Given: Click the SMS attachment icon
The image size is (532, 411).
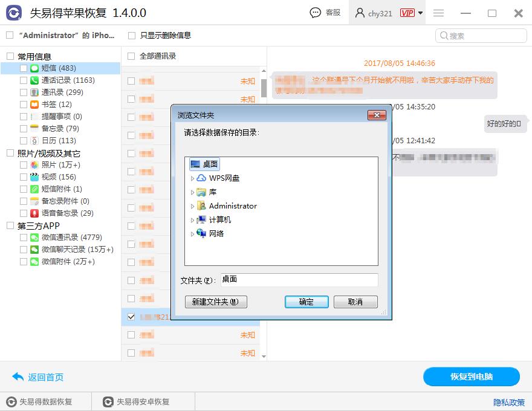Looking at the screenshot, I should point(34,189).
